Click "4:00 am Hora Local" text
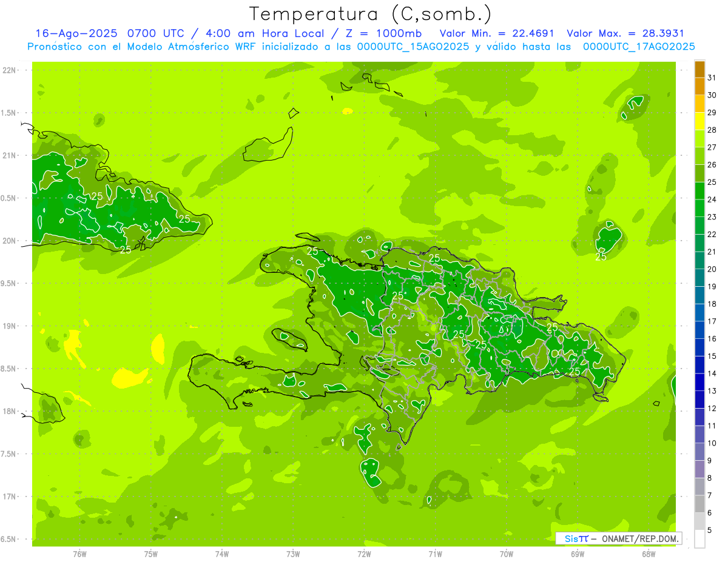The height and width of the screenshot is (562, 728). [268, 33]
